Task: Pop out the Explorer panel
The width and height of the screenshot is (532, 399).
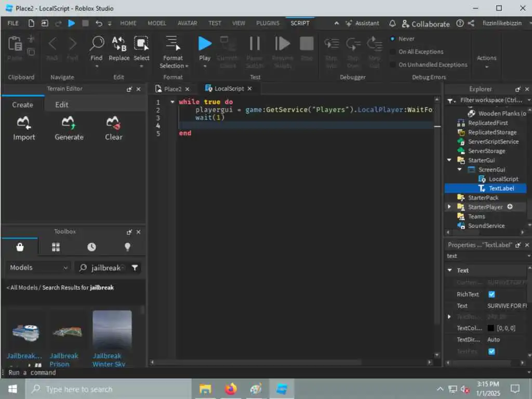Action: [518, 89]
